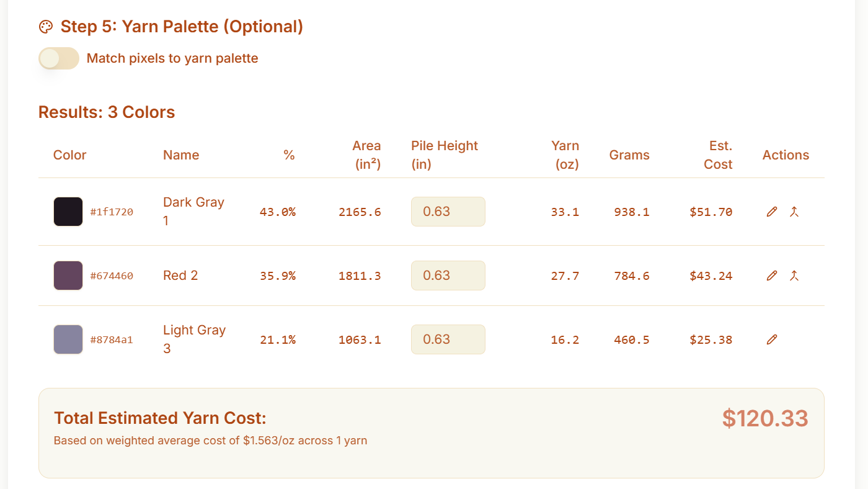Edit the Dark Gray 1 color with pencil icon
The image size is (868, 489).
(771, 212)
